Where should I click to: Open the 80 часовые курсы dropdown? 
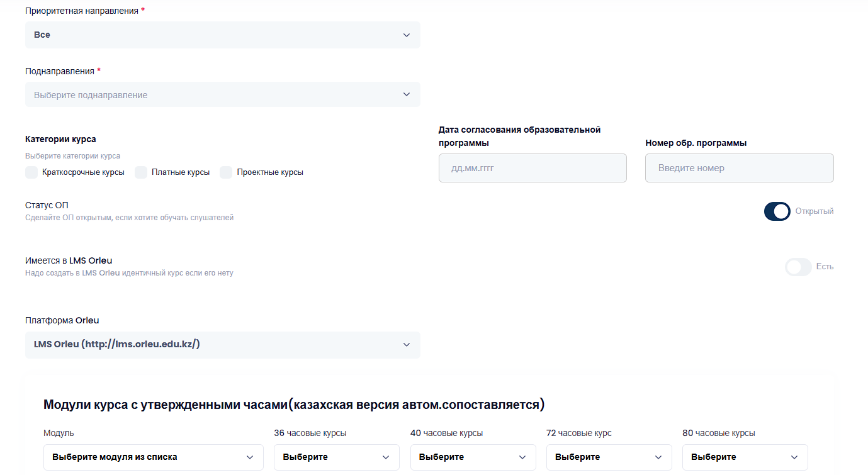(x=745, y=457)
